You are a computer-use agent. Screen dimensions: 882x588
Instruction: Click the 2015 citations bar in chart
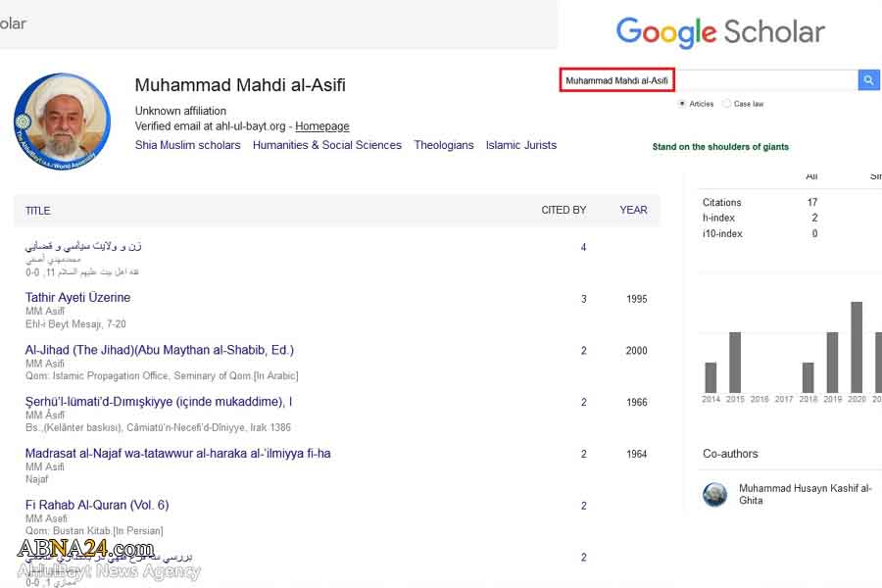735,363
